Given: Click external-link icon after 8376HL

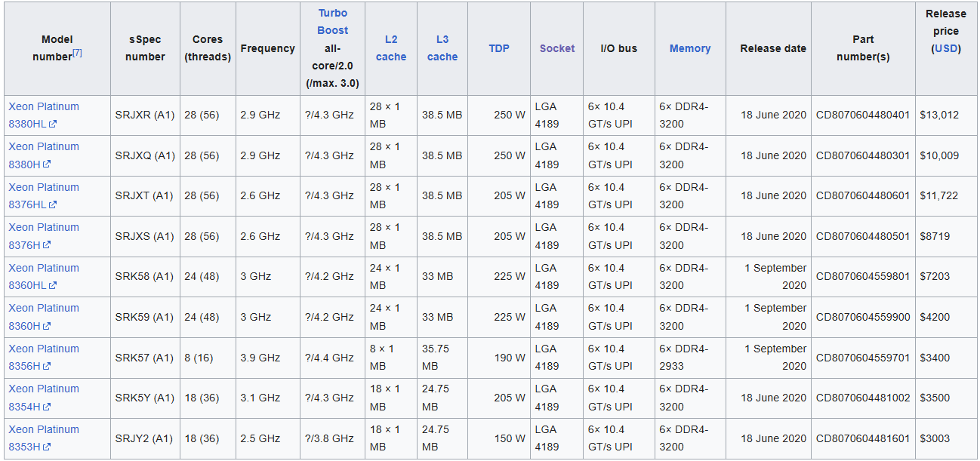Looking at the screenshot, I should pyautogui.click(x=53, y=205).
